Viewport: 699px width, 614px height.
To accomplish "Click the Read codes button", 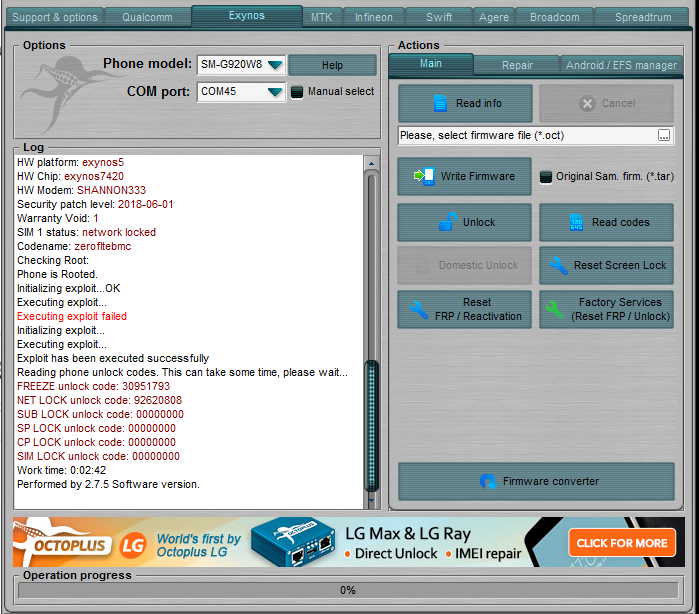I will 606,222.
